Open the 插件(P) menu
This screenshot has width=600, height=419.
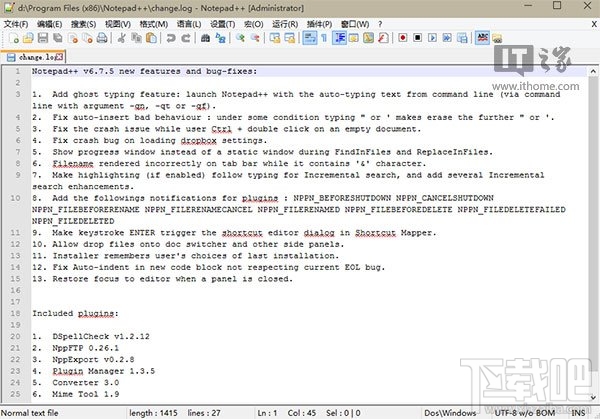(x=319, y=24)
